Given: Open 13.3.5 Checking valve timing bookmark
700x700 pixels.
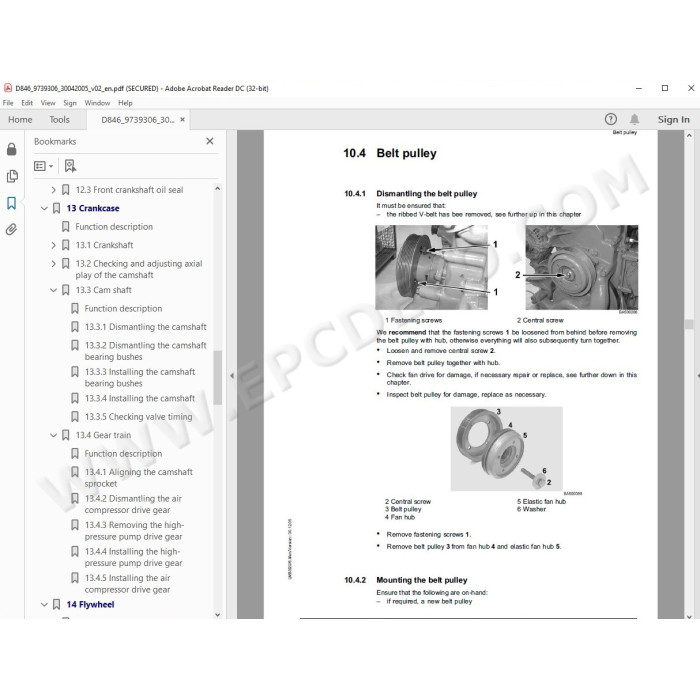Looking at the screenshot, I should pos(138,417).
